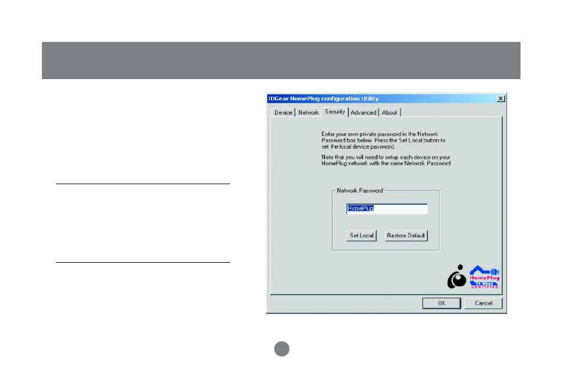This screenshot has width=563, height=392.
Task: Switch to the Device tab
Action: [x=283, y=112]
